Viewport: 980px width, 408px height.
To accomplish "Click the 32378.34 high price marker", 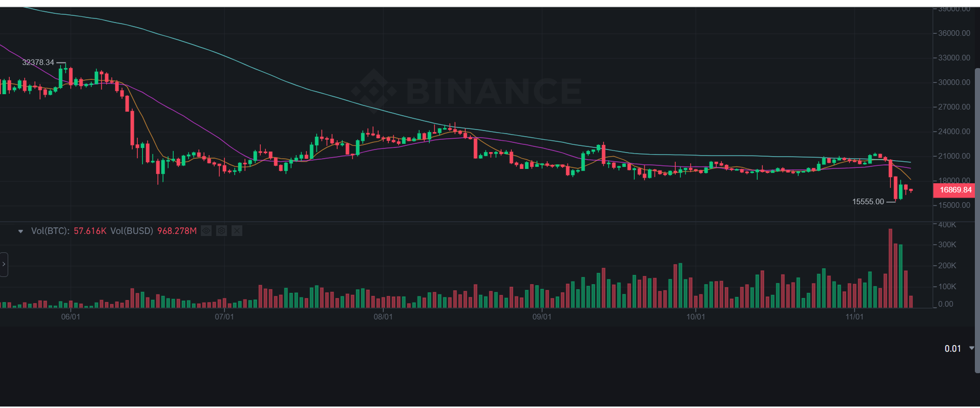I will coord(38,62).
